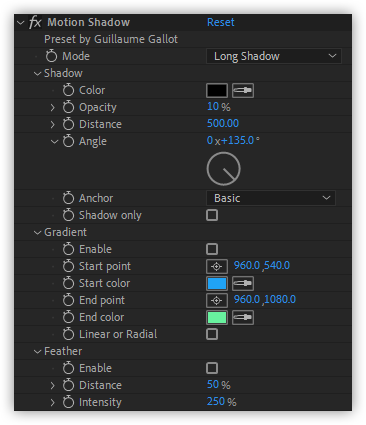Click the Opacity value 10

pos(213,107)
